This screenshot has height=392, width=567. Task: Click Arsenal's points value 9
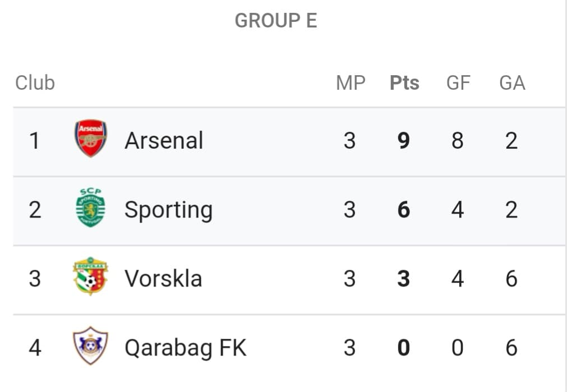pos(404,141)
